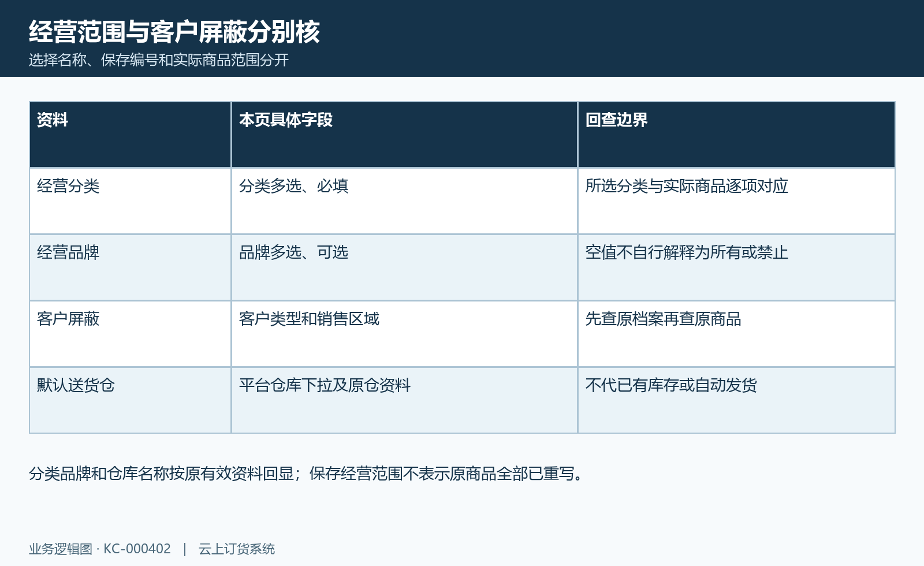Click the 客户屏蔽 cell

point(130,334)
